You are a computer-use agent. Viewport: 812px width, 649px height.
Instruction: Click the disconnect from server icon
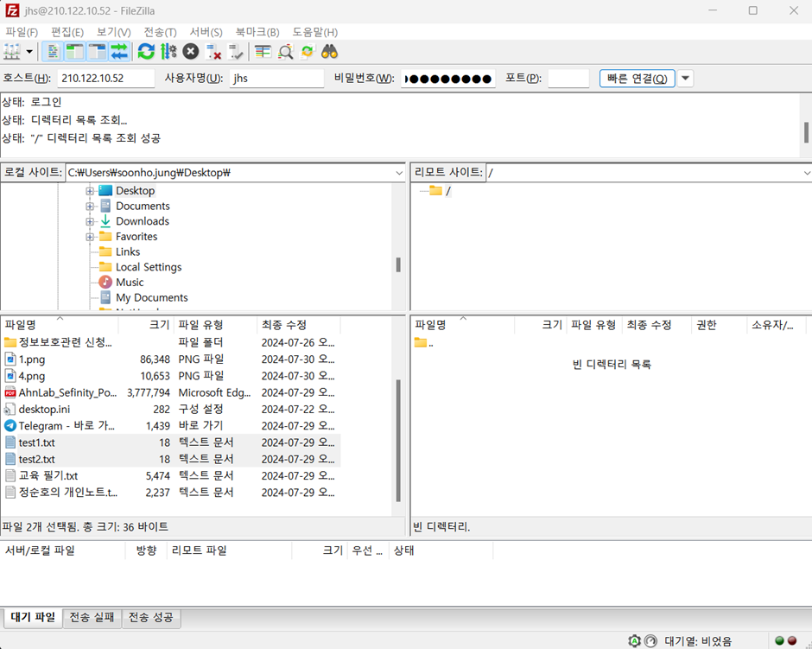tap(213, 52)
